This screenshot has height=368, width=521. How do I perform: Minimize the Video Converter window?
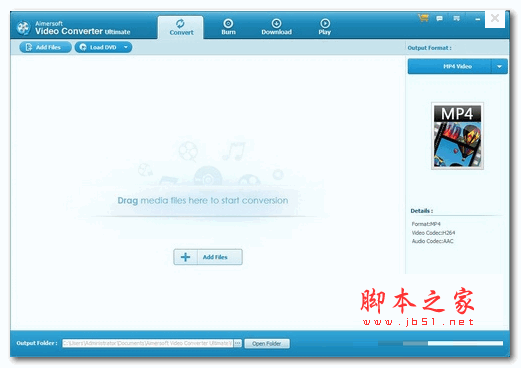(477, 19)
